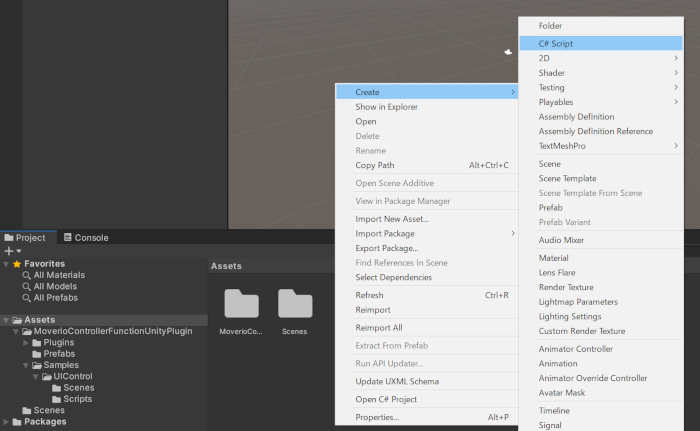Switch to the Project tab

(28, 238)
